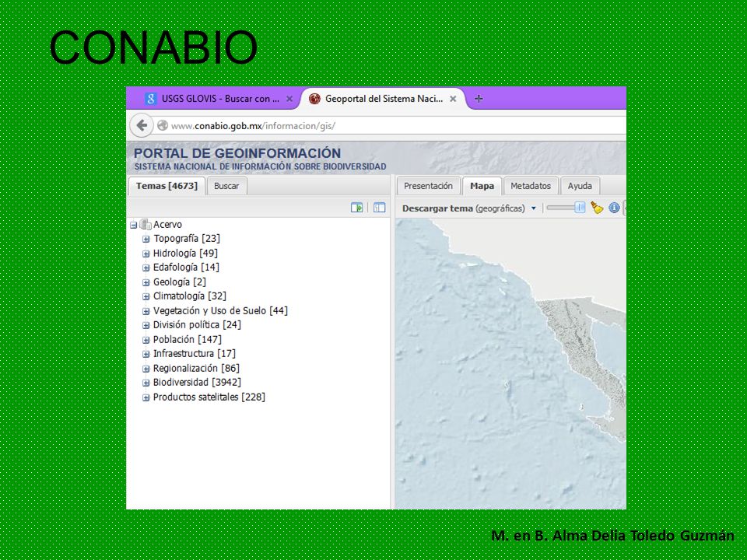Expand the Regionalización [86] node
Image resolution: width=747 pixels, height=560 pixels.
[146, 369]
